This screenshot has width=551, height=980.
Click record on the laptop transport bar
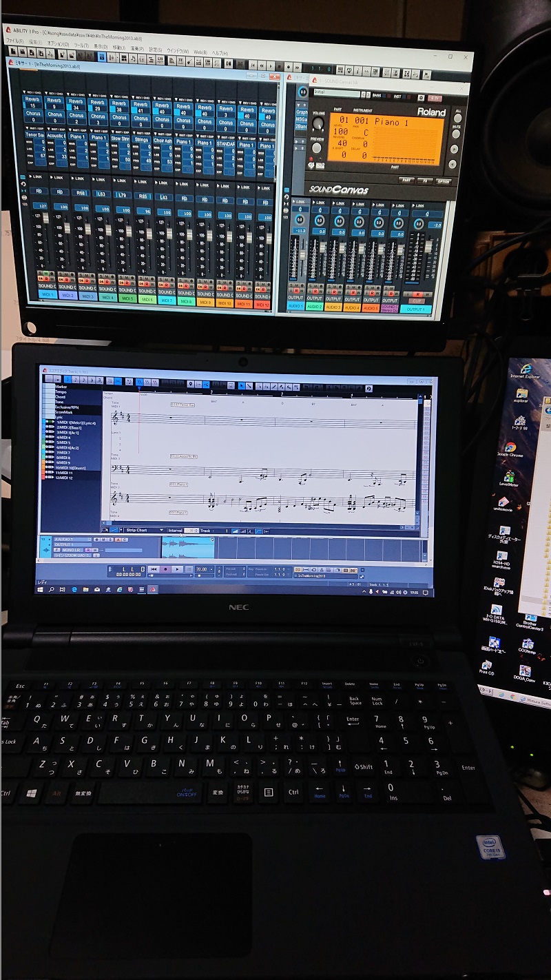[x=166, y=569]
